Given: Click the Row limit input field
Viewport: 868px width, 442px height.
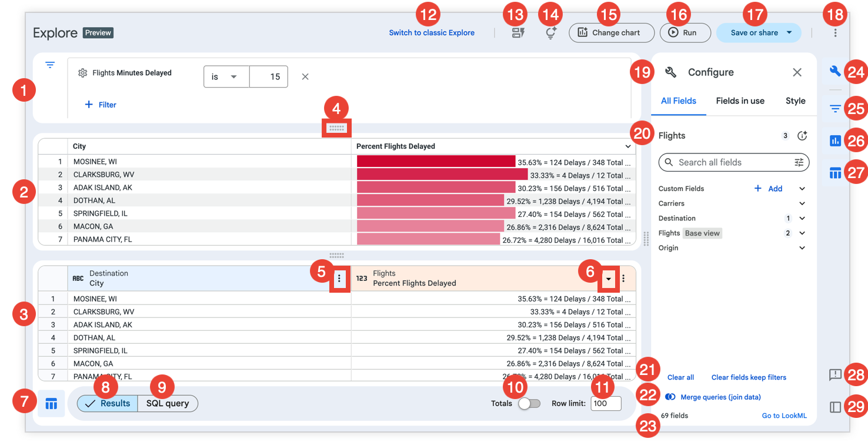Looking at the screenshot, I should click(x=606, y=404).
